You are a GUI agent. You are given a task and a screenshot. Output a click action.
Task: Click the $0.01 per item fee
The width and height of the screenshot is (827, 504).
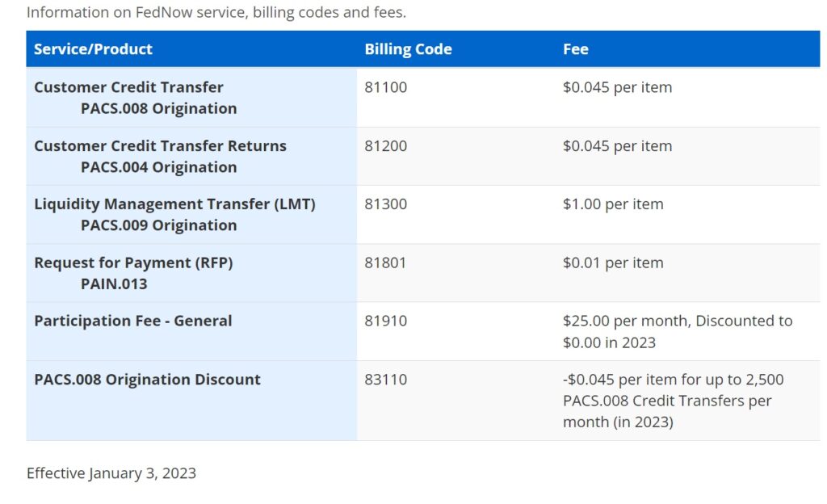tap(613, 262)
